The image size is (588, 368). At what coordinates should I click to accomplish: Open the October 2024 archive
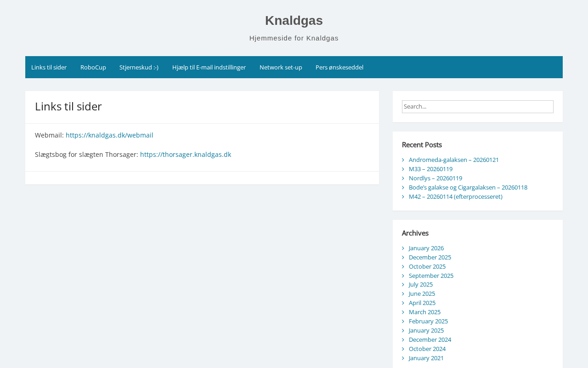click(x=427, y=349)
